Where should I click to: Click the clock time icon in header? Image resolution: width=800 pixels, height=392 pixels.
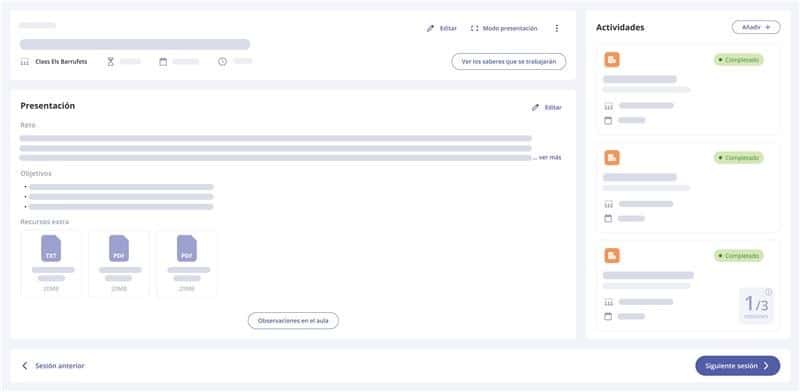pos(222,62)
